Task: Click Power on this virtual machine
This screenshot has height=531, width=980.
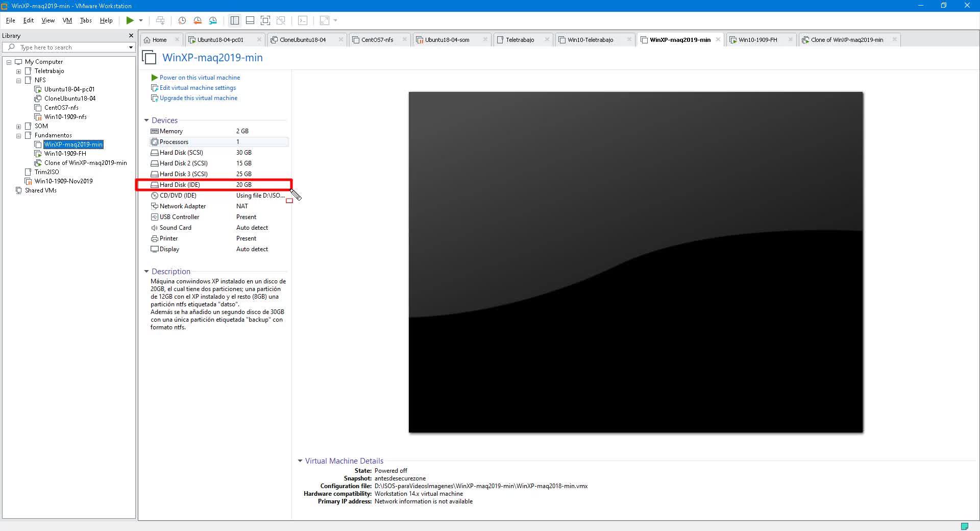Action: click(200, 78)
